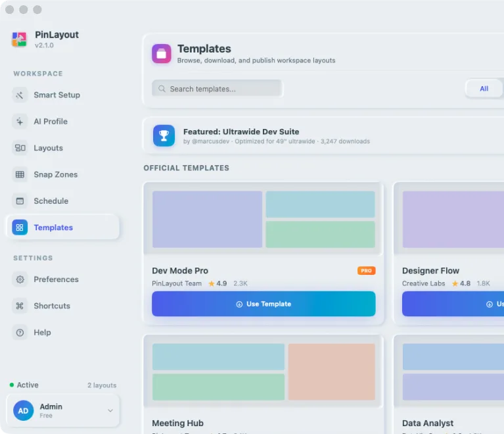Open the Admin Free account switcher
The width and height of the screenshot is (504, 434).
click(63, 411)
